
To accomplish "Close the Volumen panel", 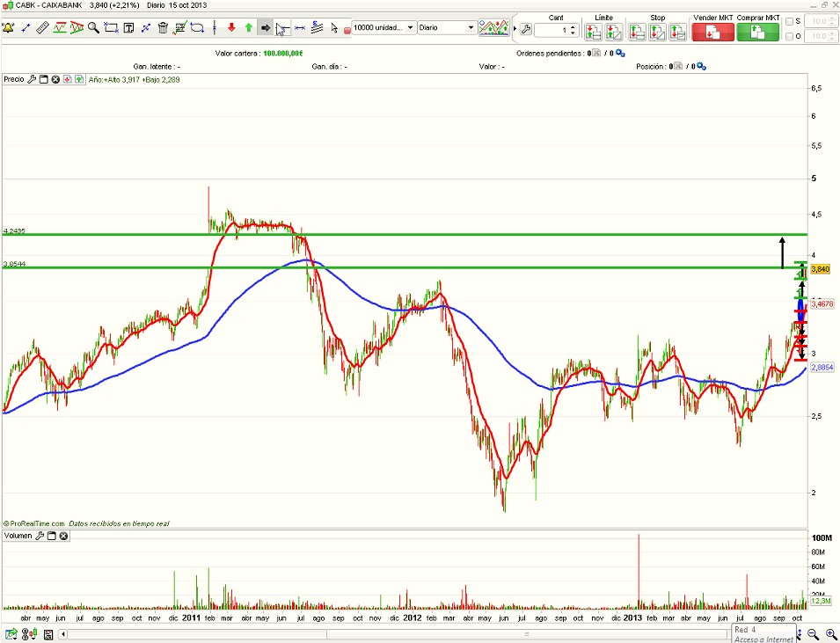I will [63, 536].
